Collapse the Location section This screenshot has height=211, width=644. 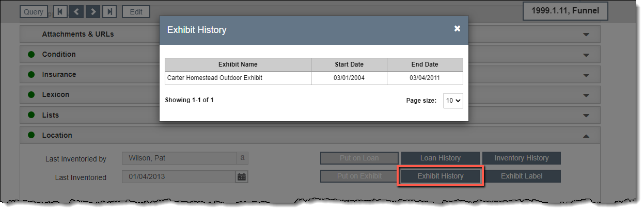tap(586, 136)
